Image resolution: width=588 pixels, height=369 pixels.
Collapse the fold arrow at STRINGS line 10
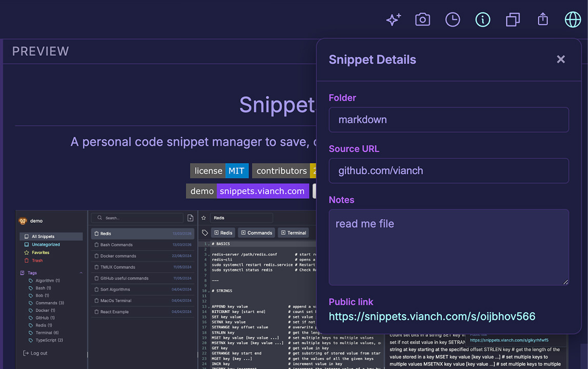coord(209,291)
